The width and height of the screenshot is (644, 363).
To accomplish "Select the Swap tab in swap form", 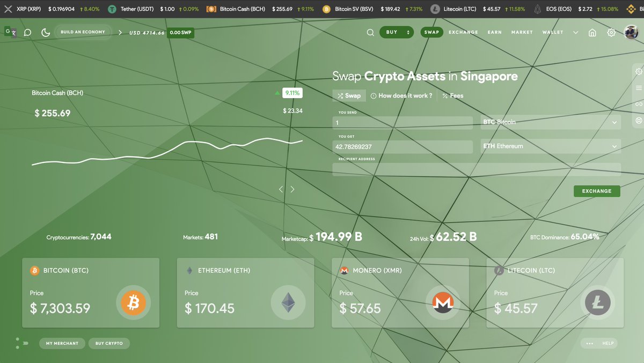I will [349, 95].
